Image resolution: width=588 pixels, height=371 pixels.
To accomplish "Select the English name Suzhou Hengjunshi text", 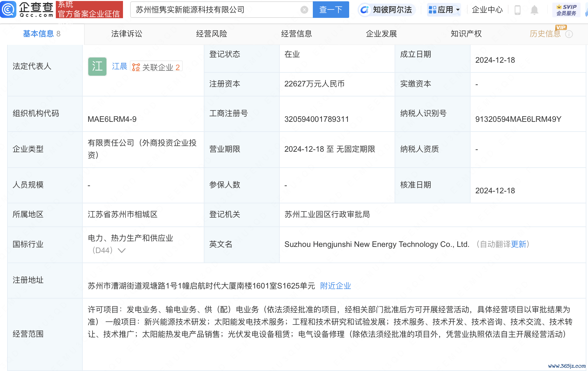I will (377, 244).
